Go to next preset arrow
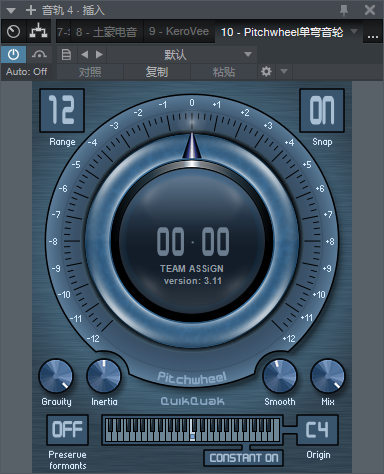 [x=99, y=55]
